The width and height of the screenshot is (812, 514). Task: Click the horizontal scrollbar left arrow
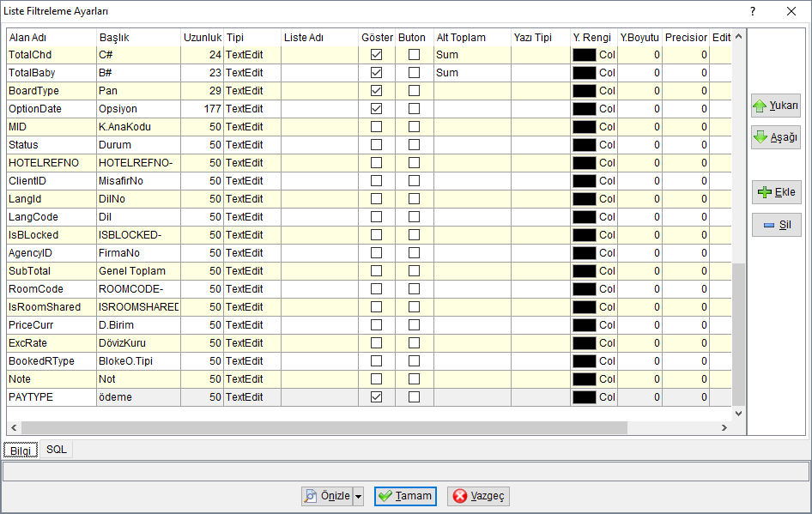tap(14, 427)
